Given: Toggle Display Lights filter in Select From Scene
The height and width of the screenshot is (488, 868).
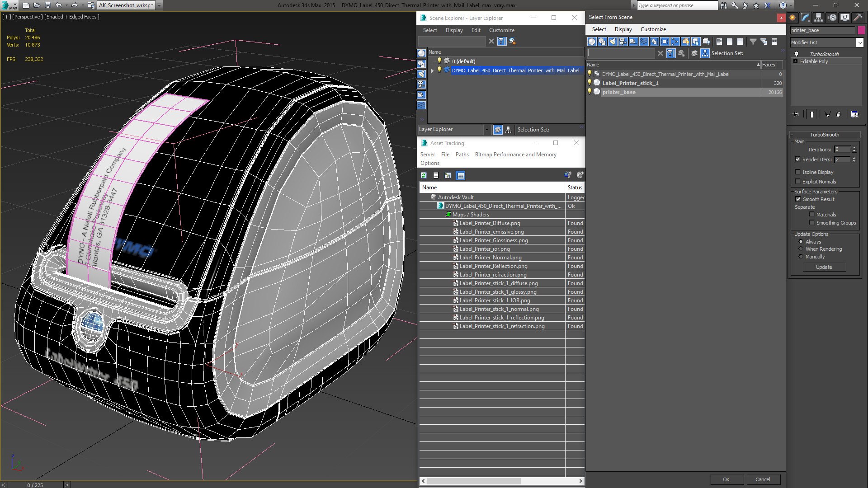Looking at the screenshot, I should (613, 42).
